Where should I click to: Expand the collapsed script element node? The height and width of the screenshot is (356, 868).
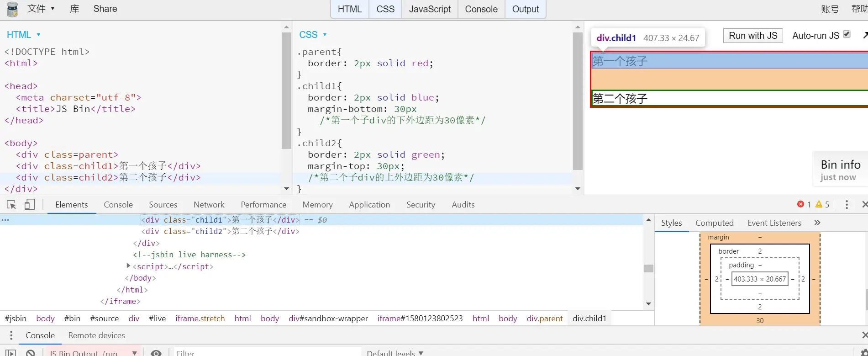[128, 266]
